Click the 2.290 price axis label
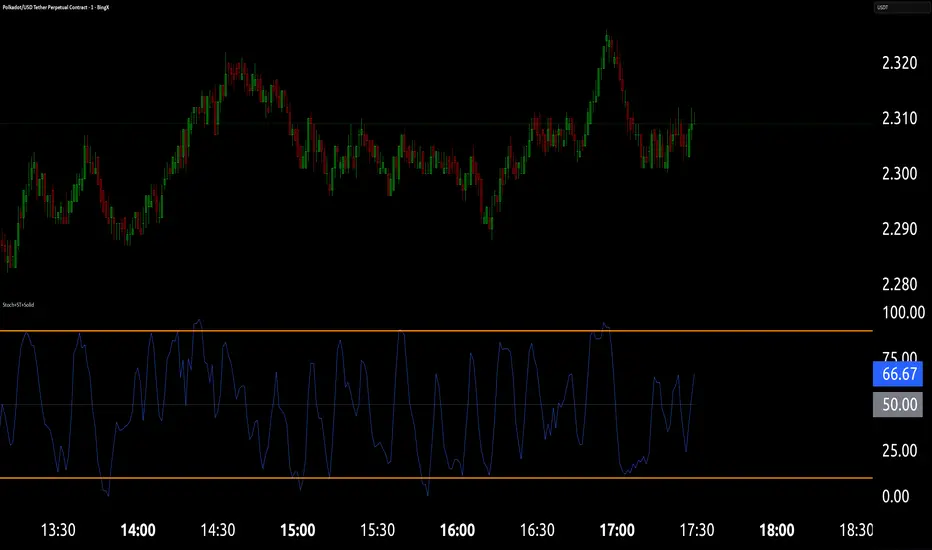 [x=899, y=229]
